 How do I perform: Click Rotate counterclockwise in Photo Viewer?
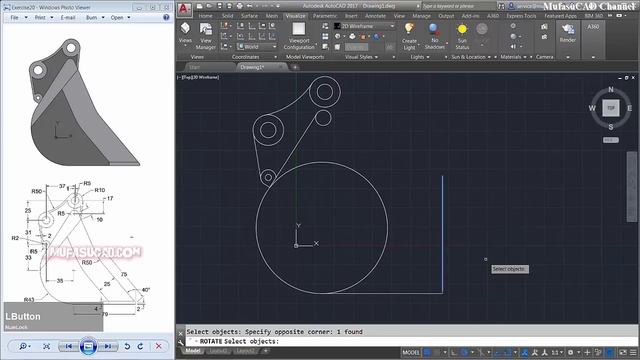[127, 346]
